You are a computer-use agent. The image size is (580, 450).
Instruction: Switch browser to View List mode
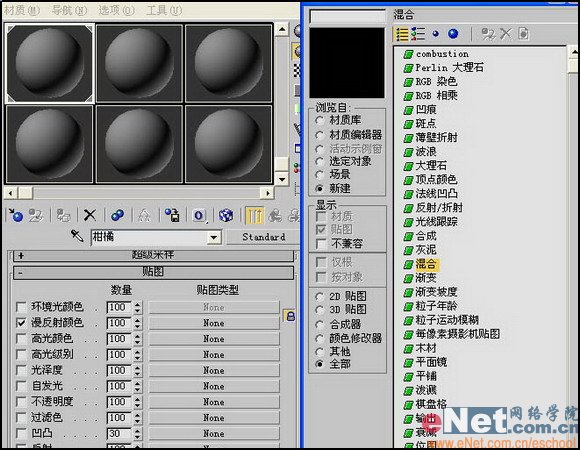(402, 34)
